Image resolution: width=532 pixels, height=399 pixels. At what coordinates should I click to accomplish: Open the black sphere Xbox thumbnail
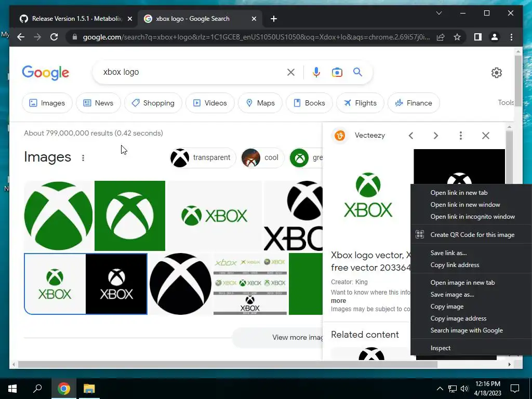pos(180,284)
